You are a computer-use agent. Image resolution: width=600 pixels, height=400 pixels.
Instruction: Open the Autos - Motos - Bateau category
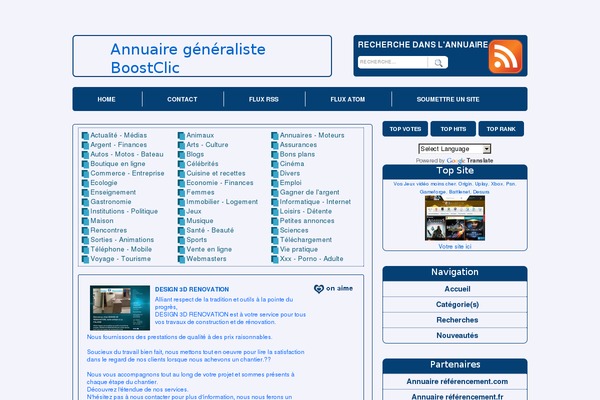pyautogui.click(x=127, y=154)
